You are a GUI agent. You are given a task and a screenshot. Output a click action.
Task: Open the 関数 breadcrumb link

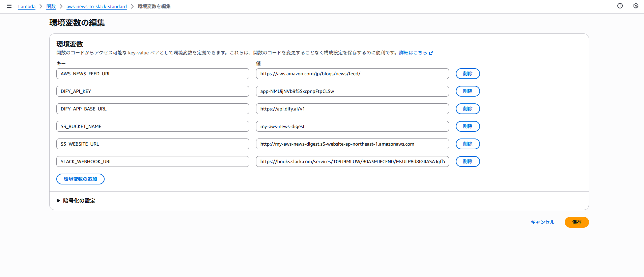pos(51,6)
